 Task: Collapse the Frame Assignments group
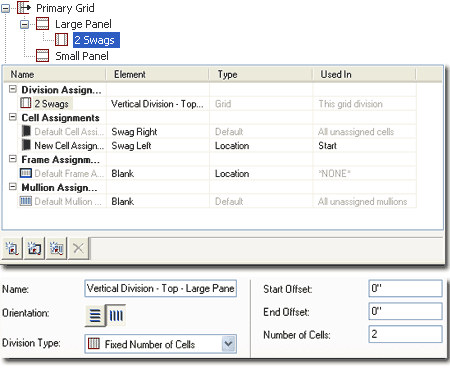13,159
